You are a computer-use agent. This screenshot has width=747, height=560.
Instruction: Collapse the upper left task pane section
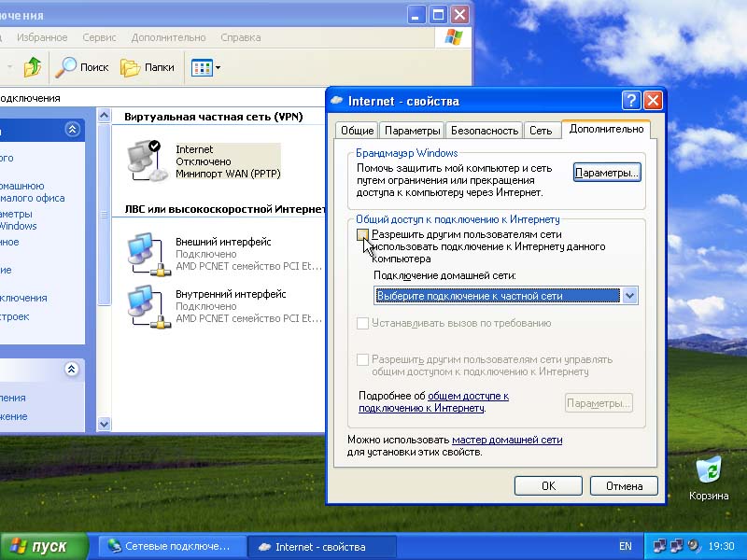73,129
